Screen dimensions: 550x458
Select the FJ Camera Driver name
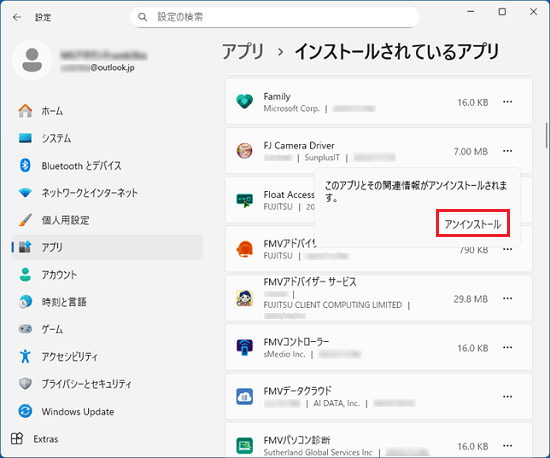(x=299, y=146)
